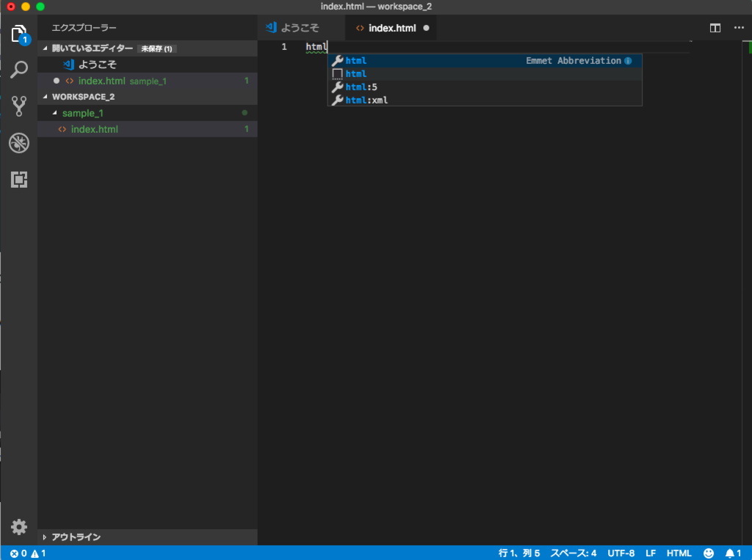Switch to the index.html tab

coord(391,28)
